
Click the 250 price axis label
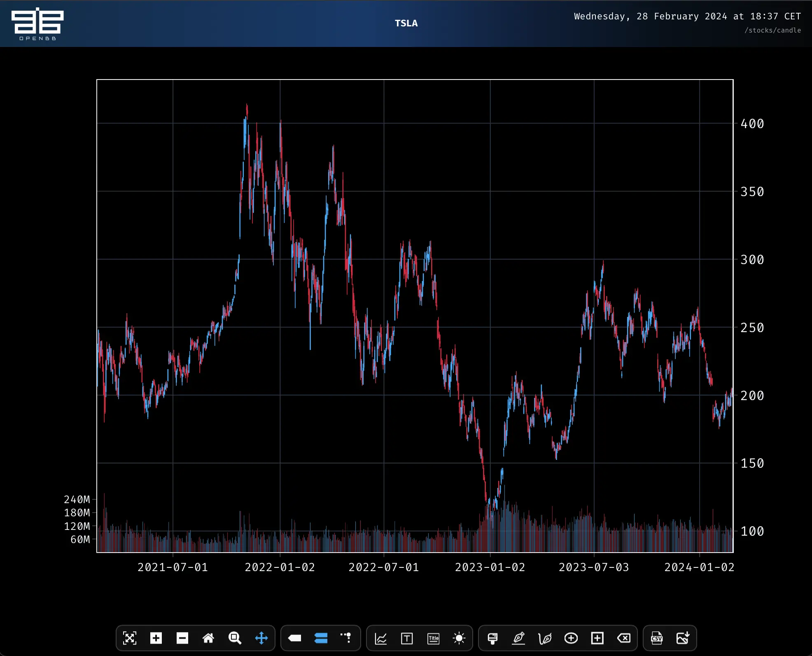(x=752, y=328)
